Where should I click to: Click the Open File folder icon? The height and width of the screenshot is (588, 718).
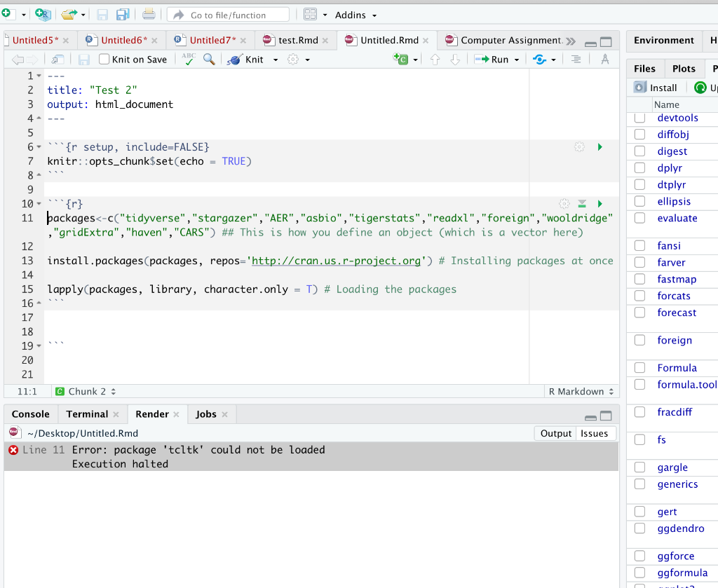pos(69,15)
